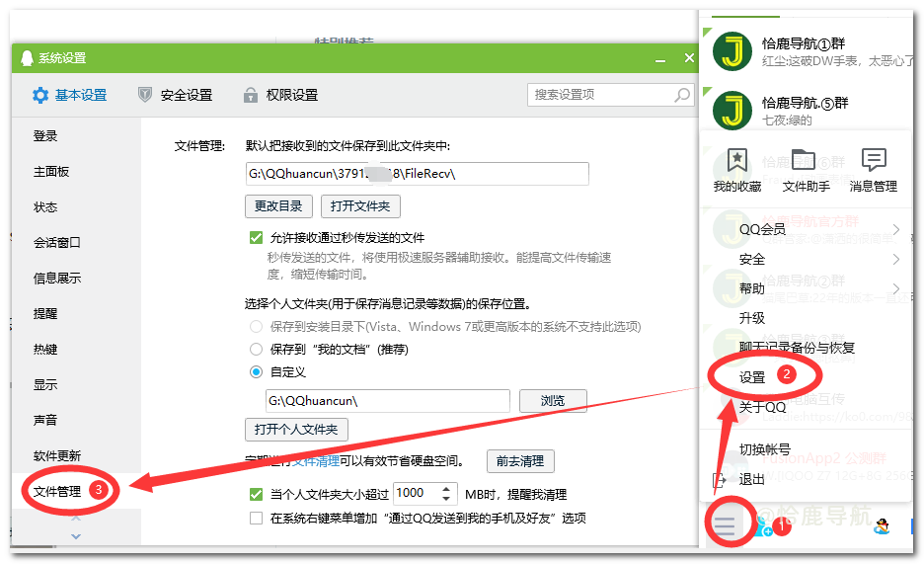Select 提醒 in settings sidebar
Screen dimensions: 924x564
click(45, 313)
